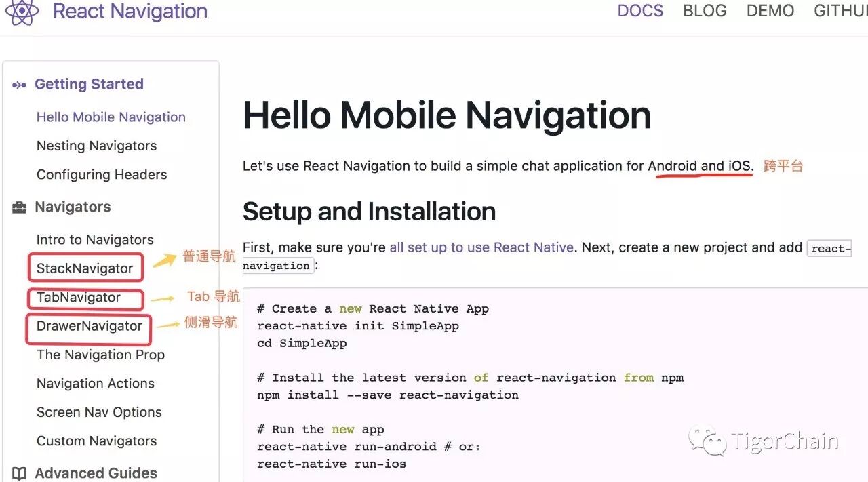868x482 pixels.
Task: Open the DEMO menu item
Action: [770, 11]
